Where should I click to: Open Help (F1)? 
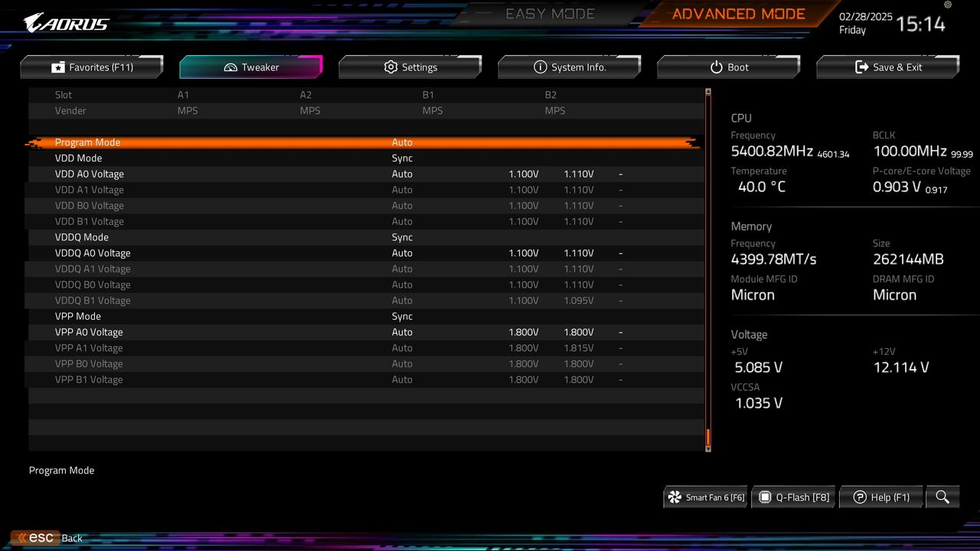pos(881,497)
